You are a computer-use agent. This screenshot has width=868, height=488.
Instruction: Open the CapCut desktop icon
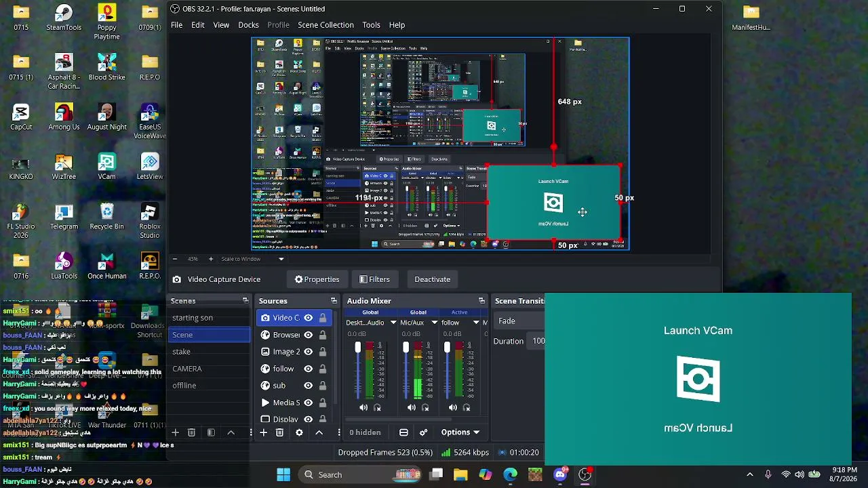coord(21,117)
